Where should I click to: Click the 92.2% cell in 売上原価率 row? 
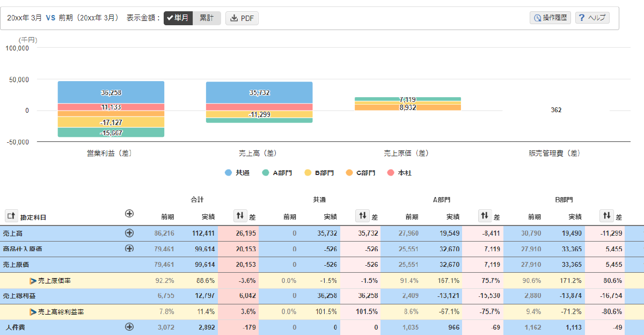pyautogui.click(x=165, y=280)
